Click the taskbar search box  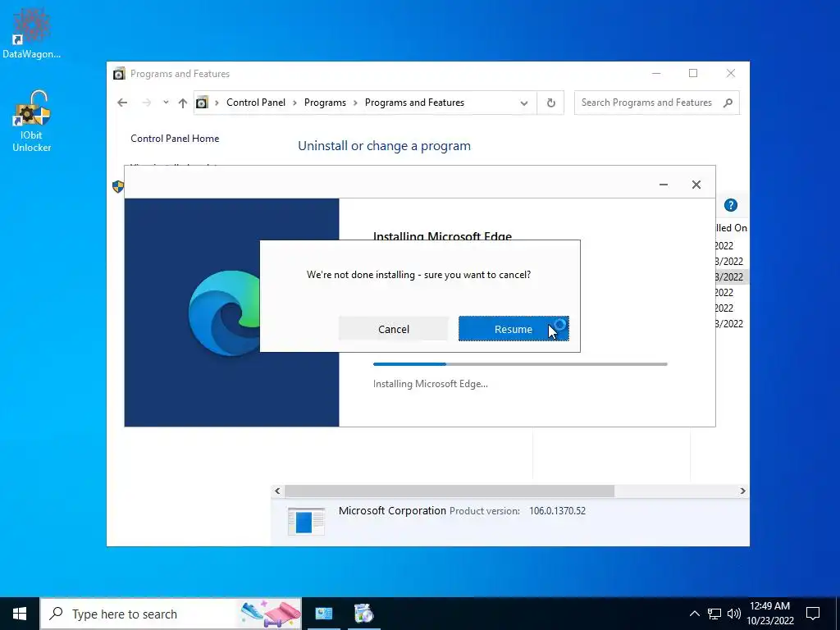pos(171,614)
